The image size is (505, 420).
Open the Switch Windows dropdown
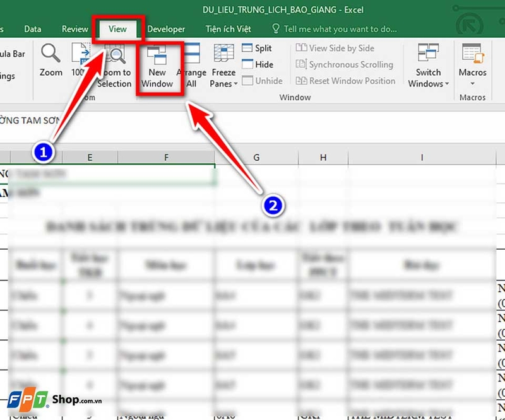[x=428, y=66]
